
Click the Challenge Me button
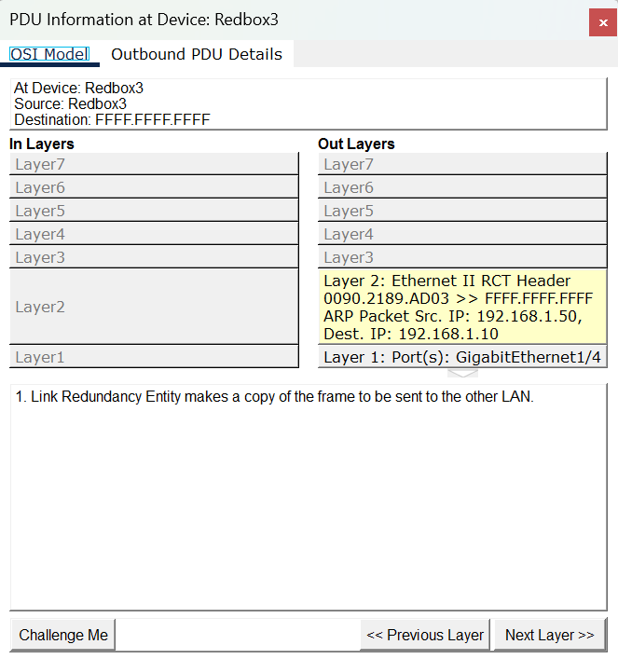tap(63, 635)
